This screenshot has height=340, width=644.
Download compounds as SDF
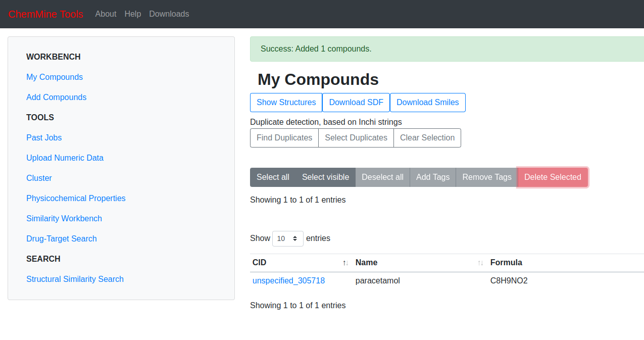point(356,103)
